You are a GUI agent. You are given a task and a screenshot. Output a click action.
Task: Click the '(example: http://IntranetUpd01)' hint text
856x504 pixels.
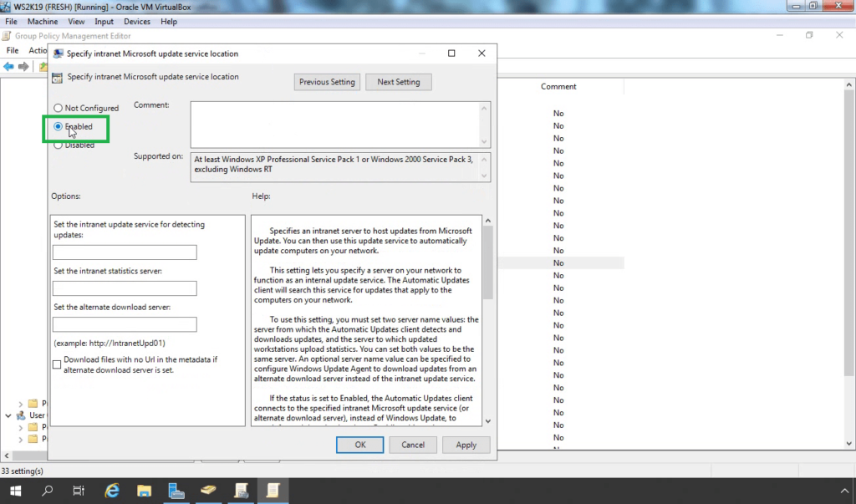[110, 343]
